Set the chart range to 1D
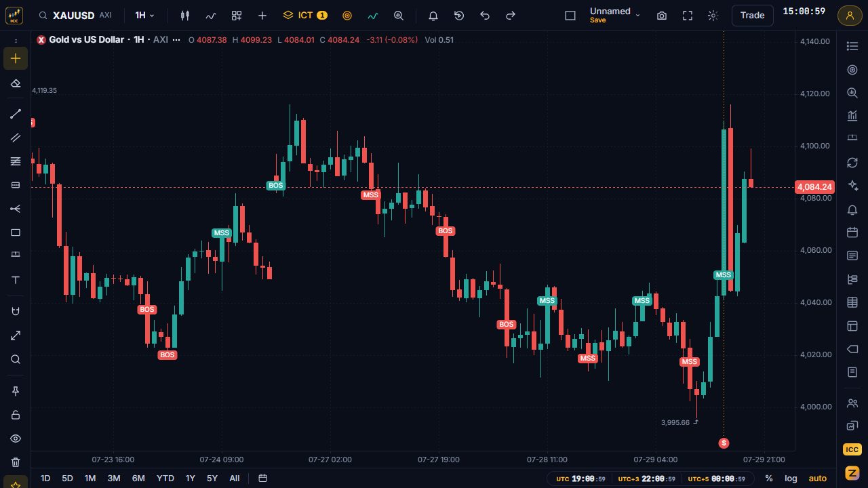The image size is (868, 488). [x=45, y=478]
